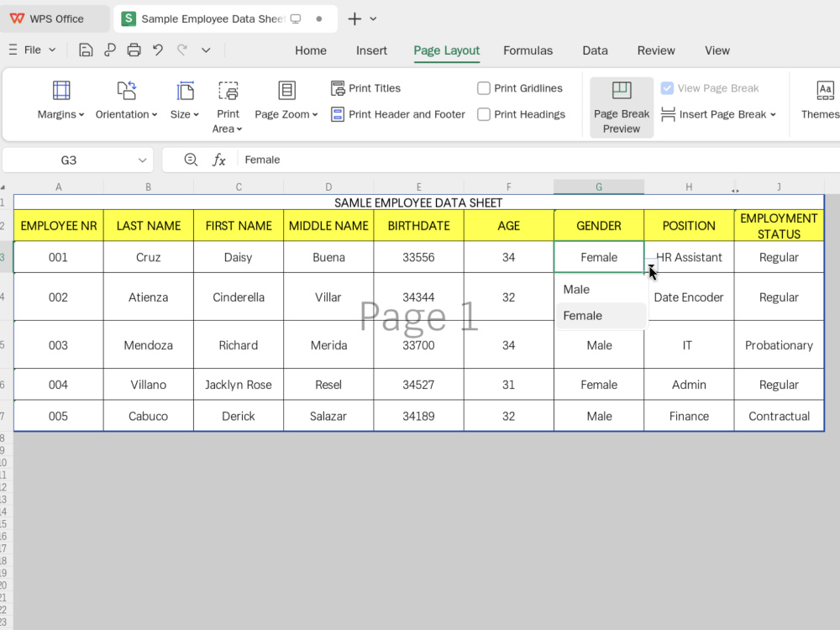Switch to the Home tab
The height and width of the screenshot is (630, 840).
311,50
